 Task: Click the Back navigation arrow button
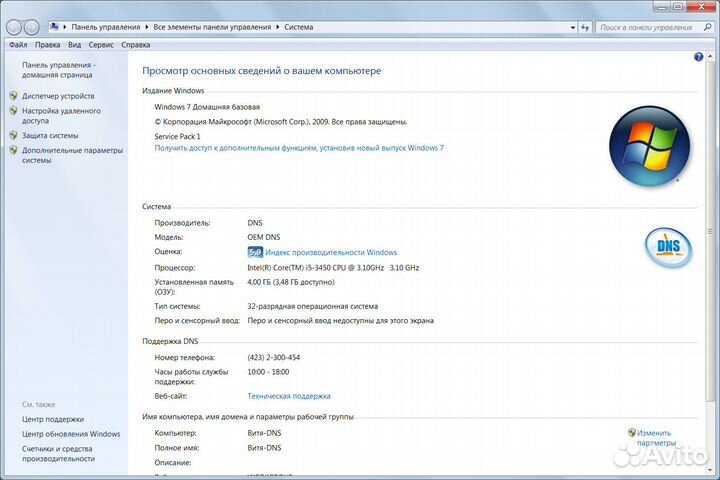tap(14, 28)
